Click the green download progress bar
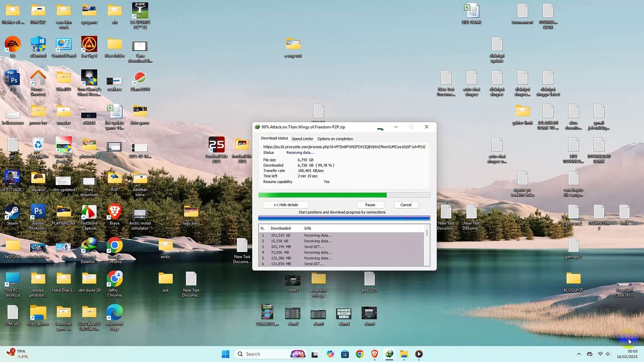Viewport: 644px width, 362px height. tap(344, 195)
